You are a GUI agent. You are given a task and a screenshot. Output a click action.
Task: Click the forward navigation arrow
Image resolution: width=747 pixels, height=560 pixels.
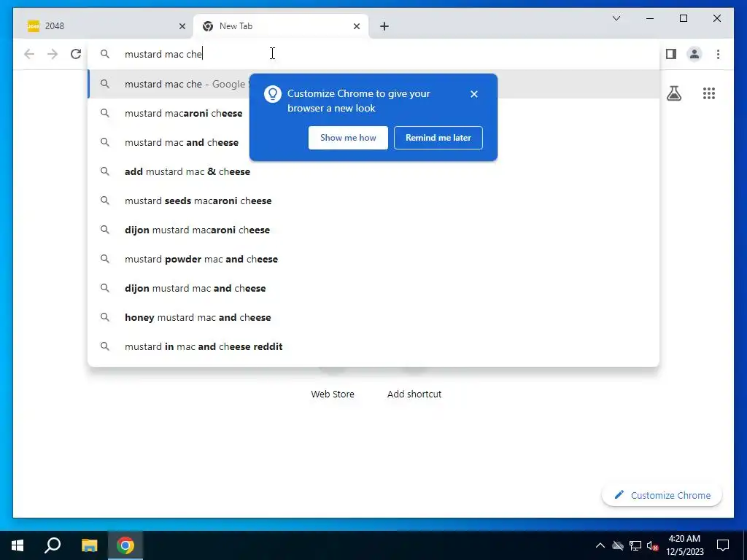click(x=53, y=54)
